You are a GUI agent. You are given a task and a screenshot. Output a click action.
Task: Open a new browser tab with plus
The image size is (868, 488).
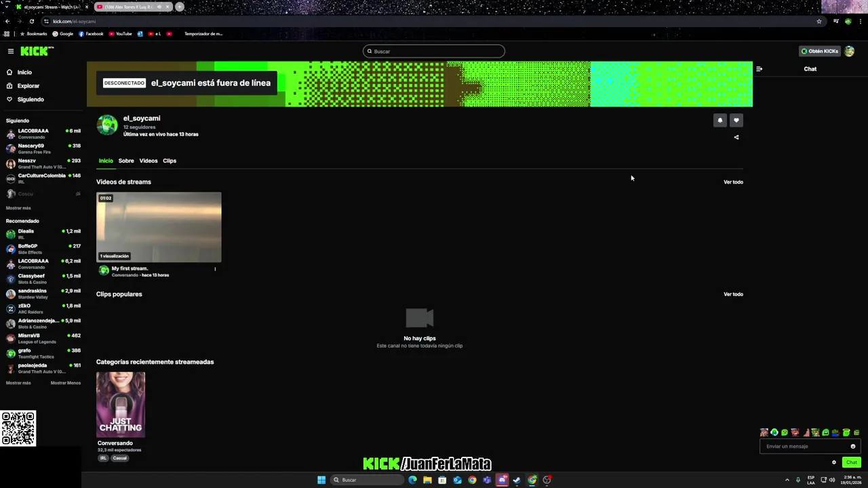180,7
